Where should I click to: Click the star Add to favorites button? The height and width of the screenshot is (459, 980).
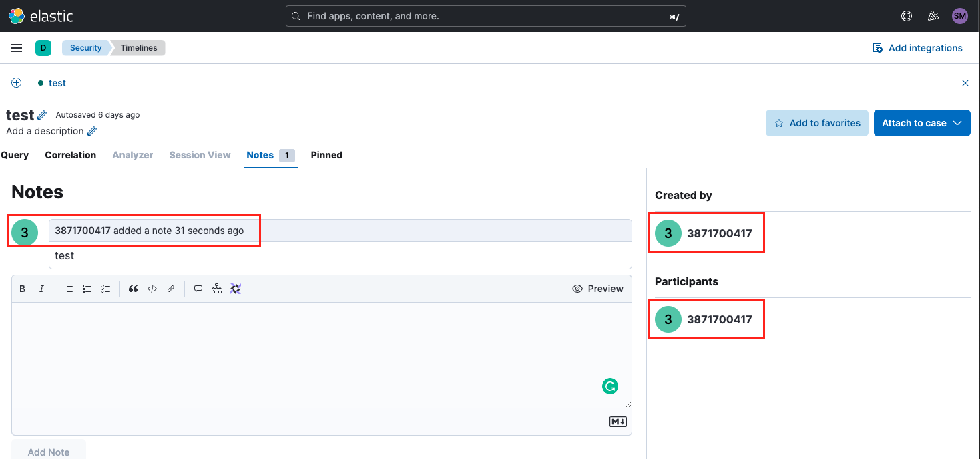pos(817,123)
